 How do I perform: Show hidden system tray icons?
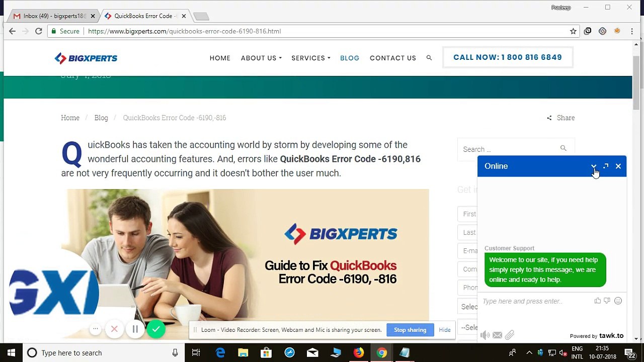pyautogui.click(x=529, y=353)
